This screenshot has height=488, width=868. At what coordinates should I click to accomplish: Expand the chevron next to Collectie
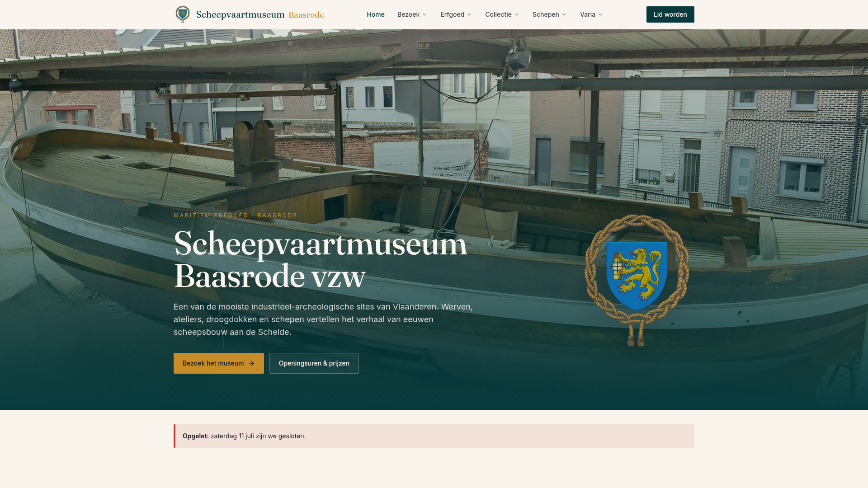click(517, 14)
